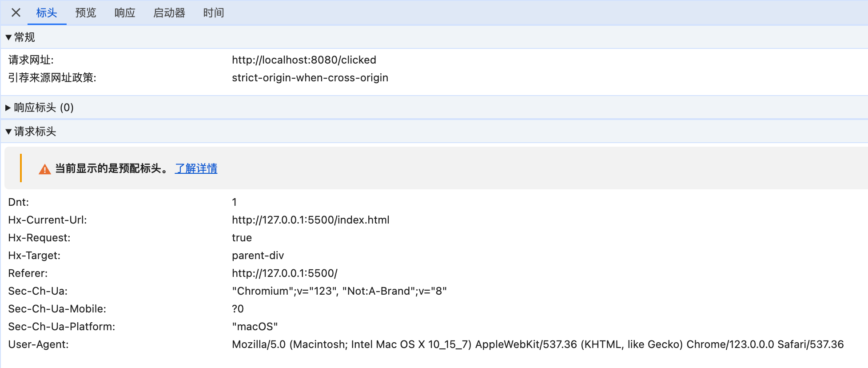
Task: Select the "macOS" header value
Action: [x=255, y=327]
